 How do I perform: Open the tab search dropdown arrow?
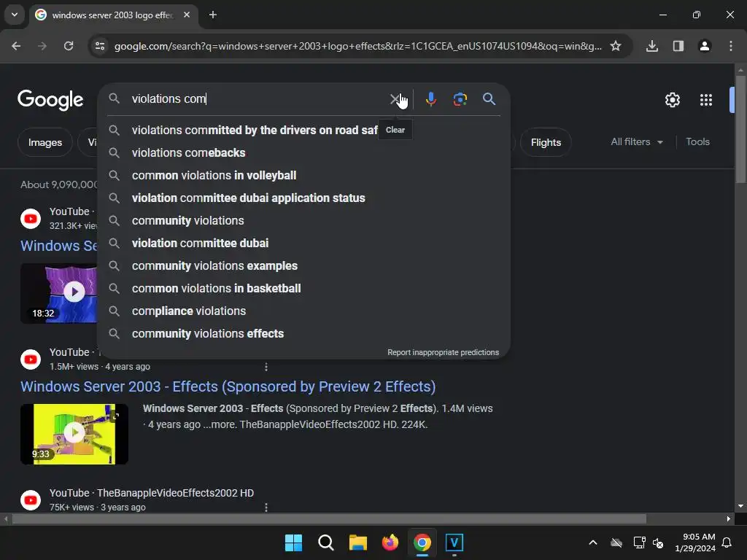coord(15,15)
